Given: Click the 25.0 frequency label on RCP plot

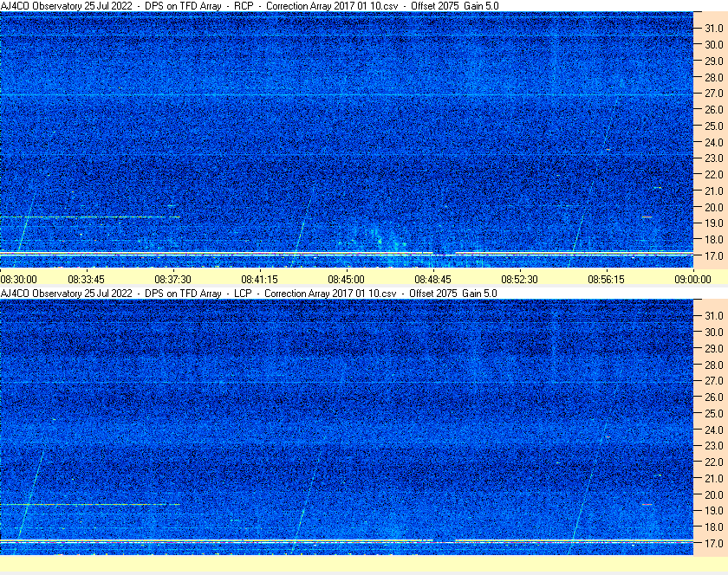Looking at the screenshot, I should (x=714, y=126).
